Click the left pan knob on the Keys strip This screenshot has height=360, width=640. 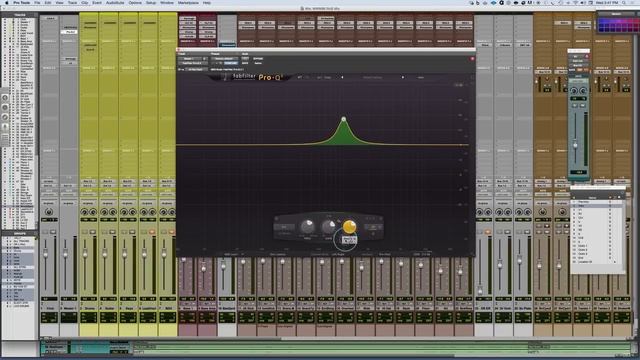[x=124, y=212]
